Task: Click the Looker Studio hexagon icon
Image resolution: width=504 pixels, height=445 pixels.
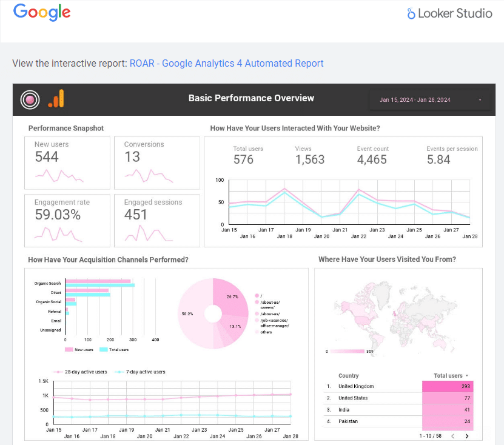Action: [x=412, y=13]
